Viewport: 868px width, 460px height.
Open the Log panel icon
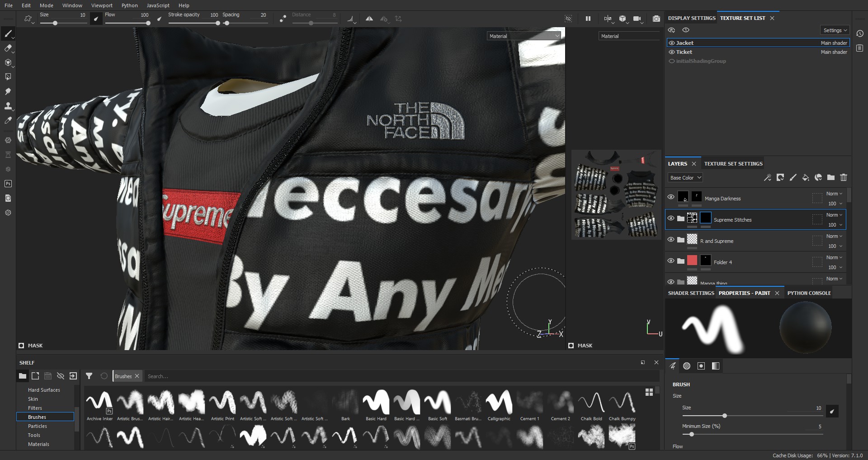pos(860,48)
